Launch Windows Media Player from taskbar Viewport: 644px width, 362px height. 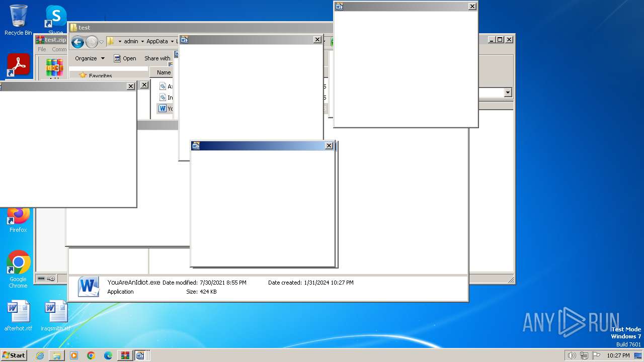point(74,355)
